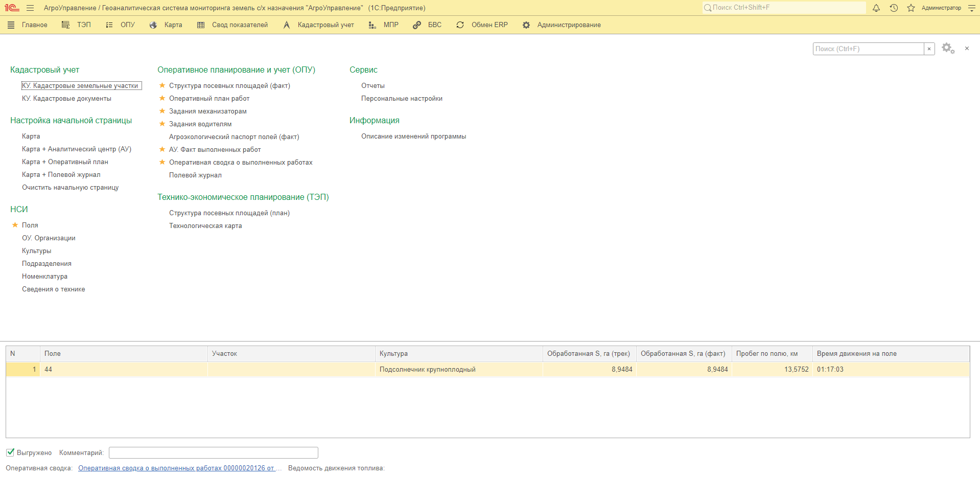Select field cell 44 in table
This screenshot has width=980, height=477.
pos(124,370)
